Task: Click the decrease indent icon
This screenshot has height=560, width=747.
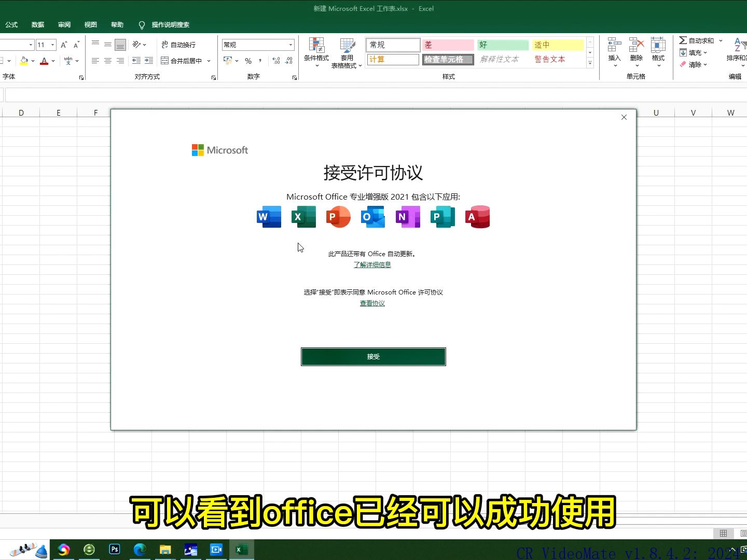Action: point(136,61)
